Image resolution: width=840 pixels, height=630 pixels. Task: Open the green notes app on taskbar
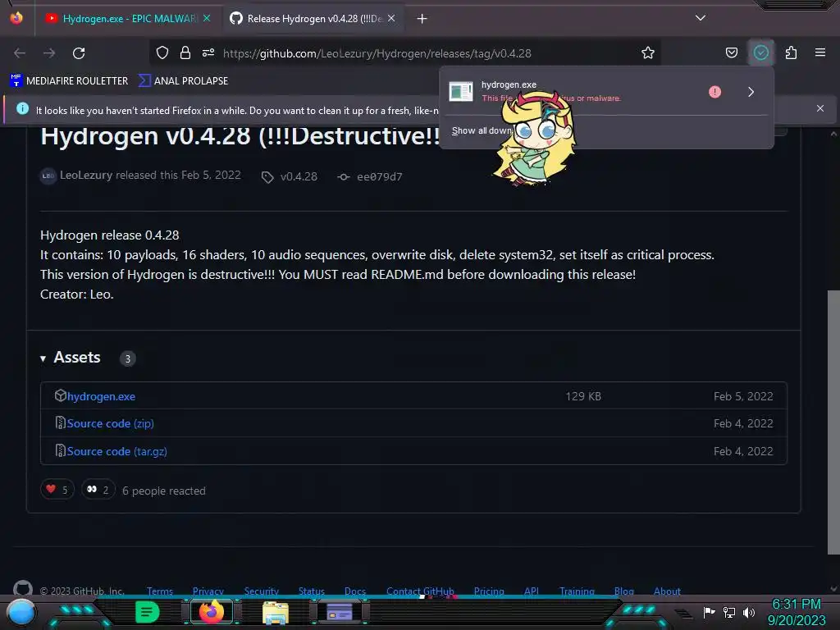click(x=147, y=612)
